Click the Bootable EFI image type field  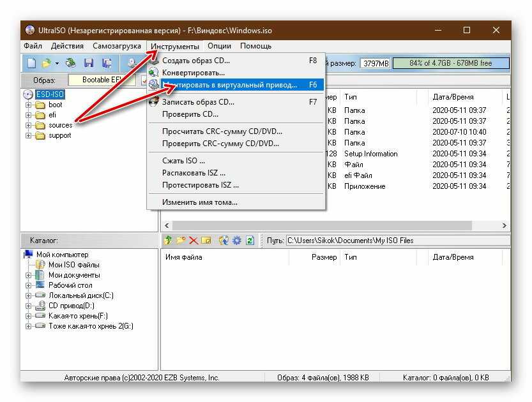pos(102,80)
